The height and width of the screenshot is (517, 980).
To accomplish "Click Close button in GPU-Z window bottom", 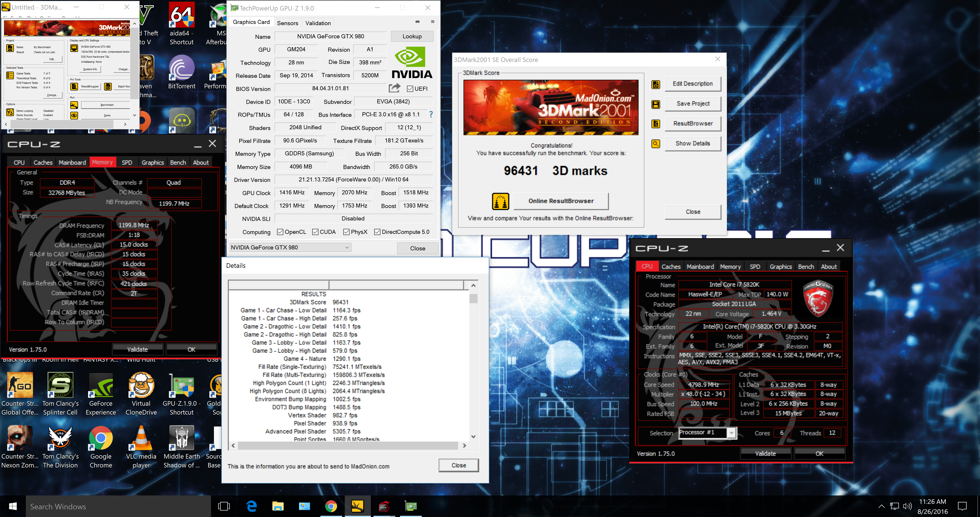I will pyautogui.click(x=417, y=248).
